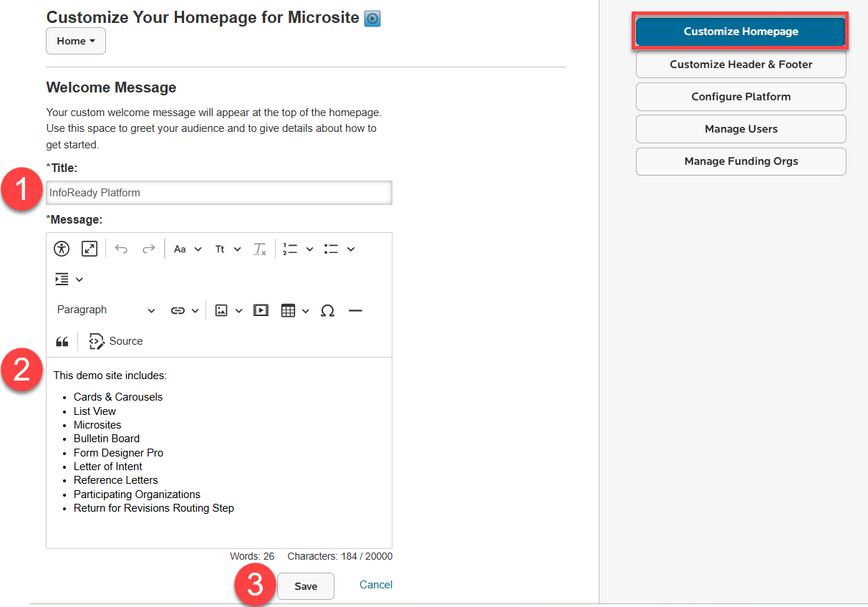Click the Insert Table icon

pos(288,310)
